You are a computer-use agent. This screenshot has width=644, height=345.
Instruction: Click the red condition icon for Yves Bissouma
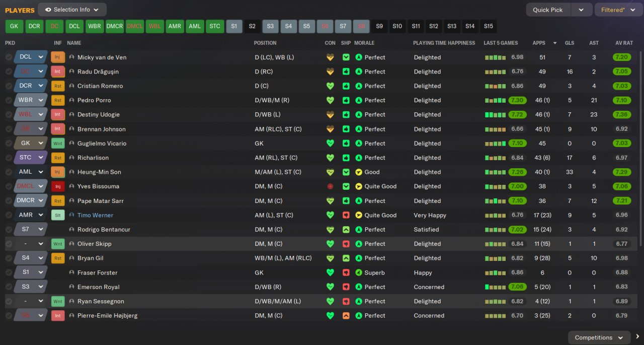[x=330, y=186]
